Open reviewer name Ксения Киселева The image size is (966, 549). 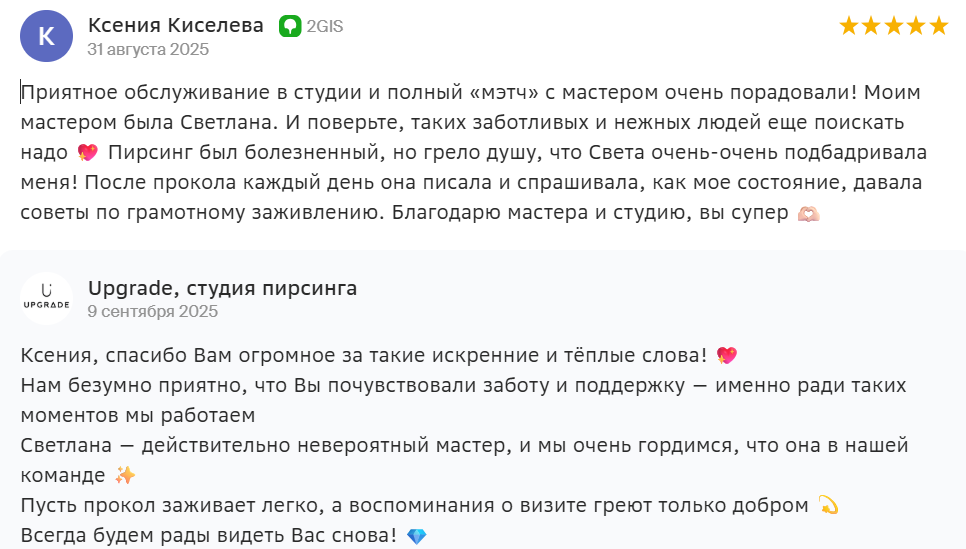176,26
